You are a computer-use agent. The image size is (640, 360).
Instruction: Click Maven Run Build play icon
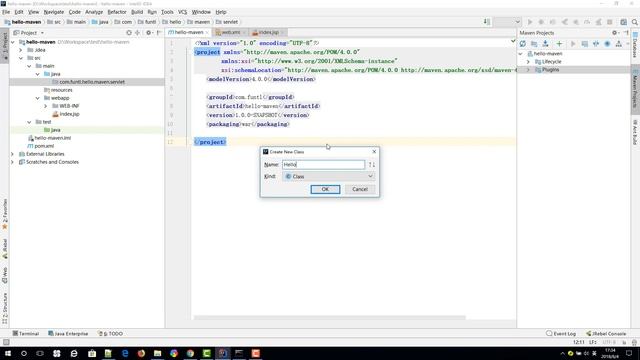point(573,44)
